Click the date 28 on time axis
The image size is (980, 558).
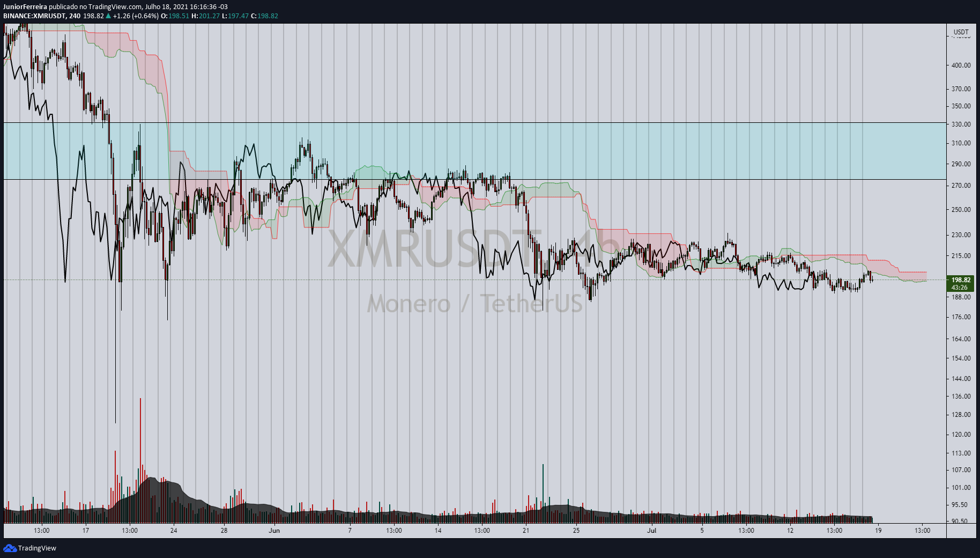tap(224, 531)
